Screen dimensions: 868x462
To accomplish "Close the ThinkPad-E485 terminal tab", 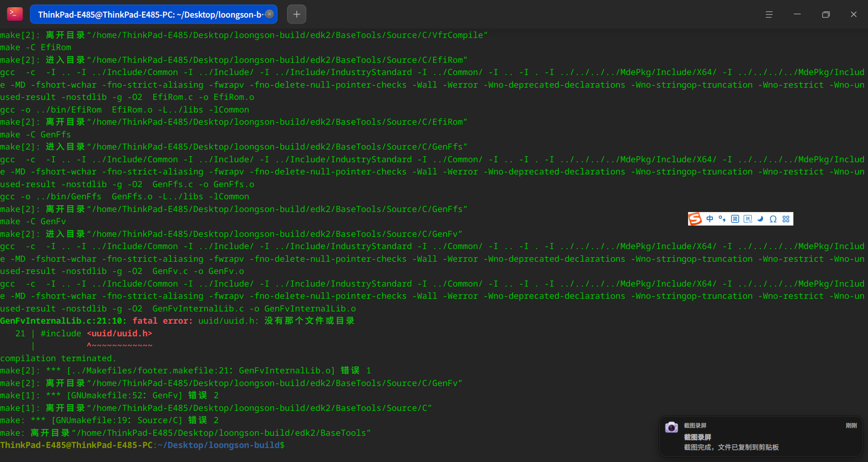I will coord(269,14).
